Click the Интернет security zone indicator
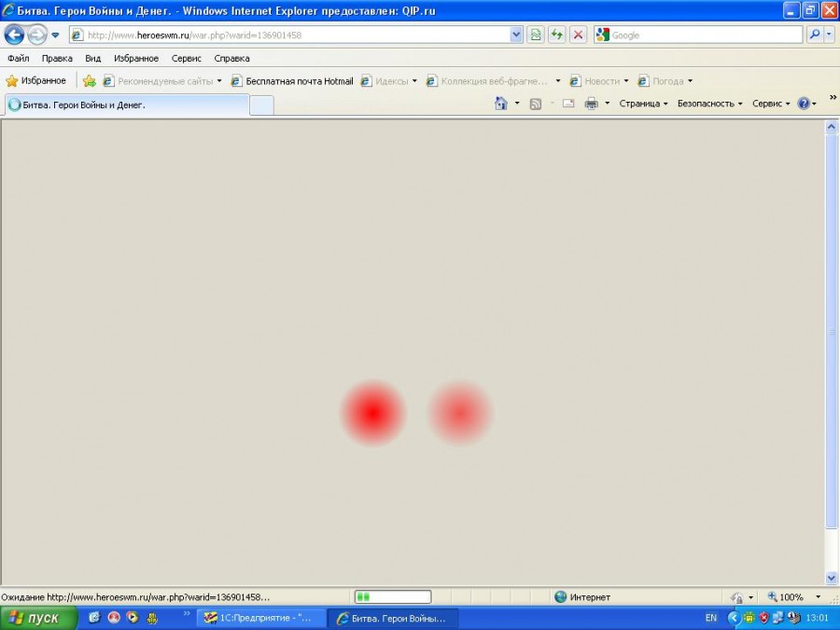Viewport: 840px width, 630px height. tap(582, 596)
